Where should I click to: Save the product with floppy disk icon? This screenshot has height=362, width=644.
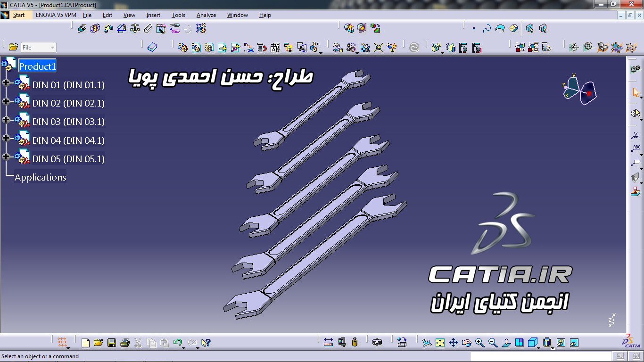112,343
